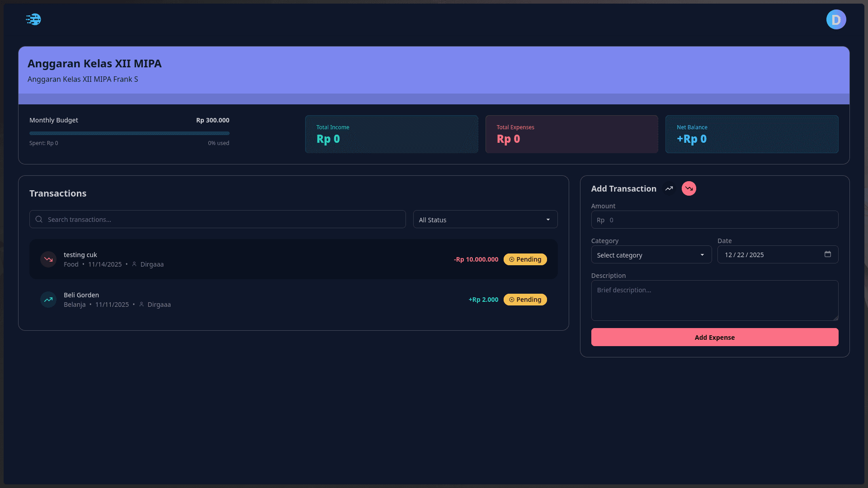Click inside the Brief description text area
This screenshot has height=488, width=868.
tap(714, 300)
